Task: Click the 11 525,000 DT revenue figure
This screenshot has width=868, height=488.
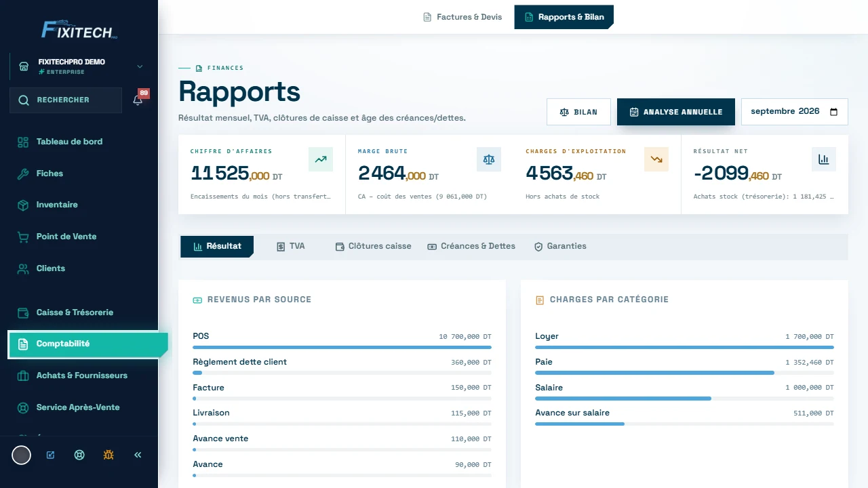Action: tap(236, 174)
